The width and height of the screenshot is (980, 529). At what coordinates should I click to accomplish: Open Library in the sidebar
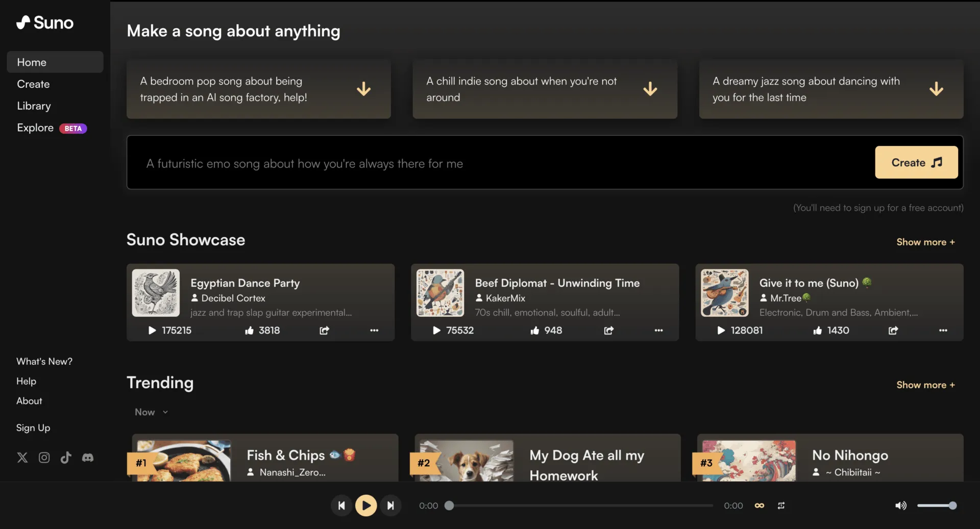tap(34, 106)
